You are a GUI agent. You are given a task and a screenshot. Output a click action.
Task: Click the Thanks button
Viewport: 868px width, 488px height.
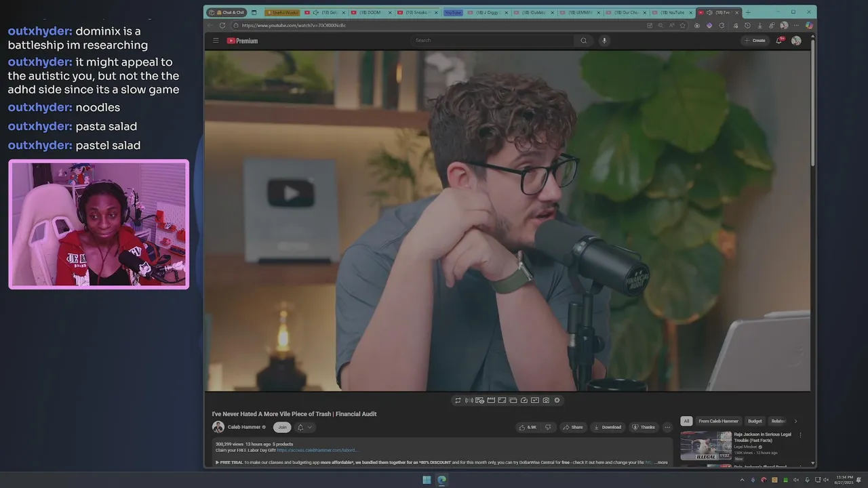(x=644, y=427)
